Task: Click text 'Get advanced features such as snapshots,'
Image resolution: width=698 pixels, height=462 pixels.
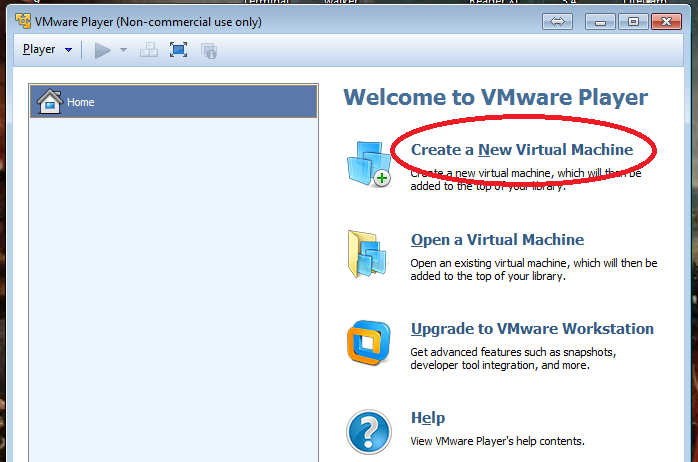Action: click(x=513, y=352)
